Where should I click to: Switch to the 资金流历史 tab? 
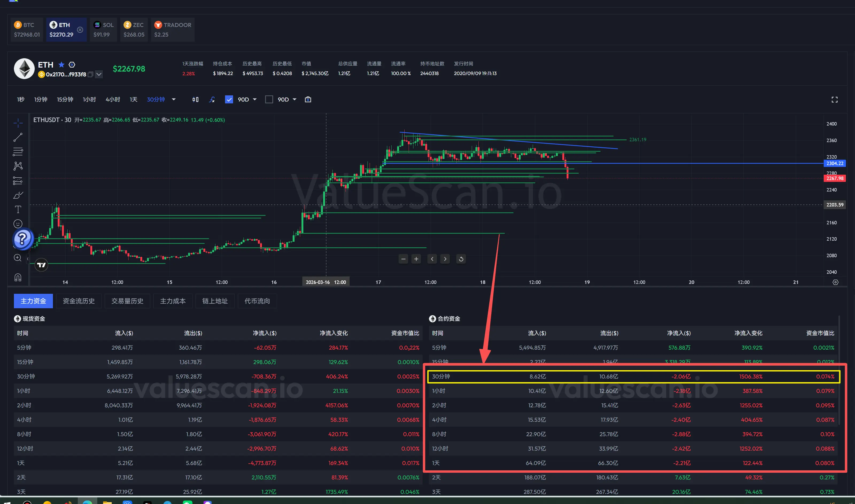coord(79,301)
